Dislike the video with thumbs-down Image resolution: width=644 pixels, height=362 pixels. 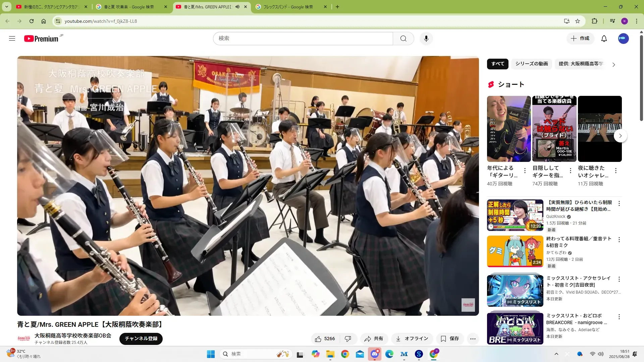(x=348, y=339)
